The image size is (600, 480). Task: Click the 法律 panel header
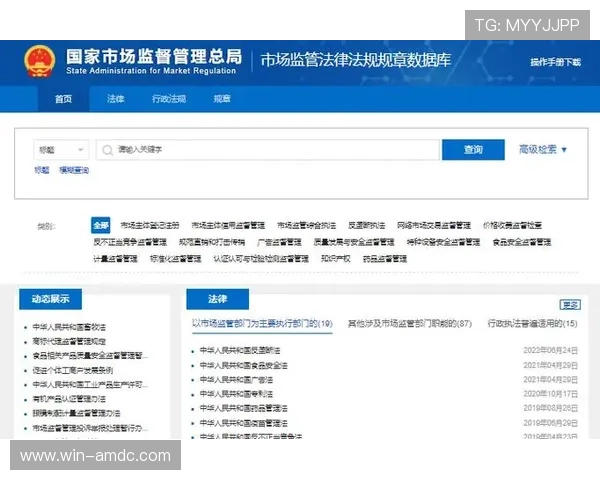tap(217, 299)
